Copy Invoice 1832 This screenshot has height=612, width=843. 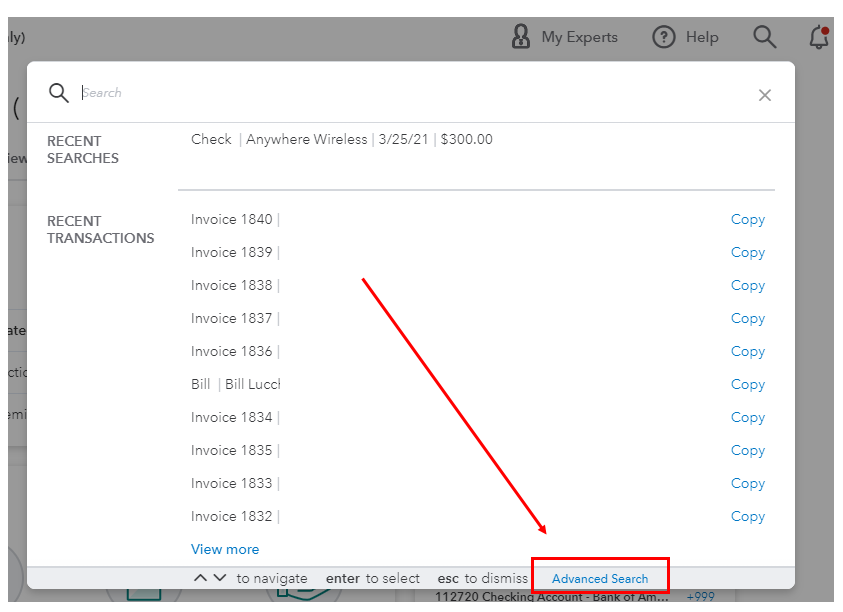click(747, 517)
